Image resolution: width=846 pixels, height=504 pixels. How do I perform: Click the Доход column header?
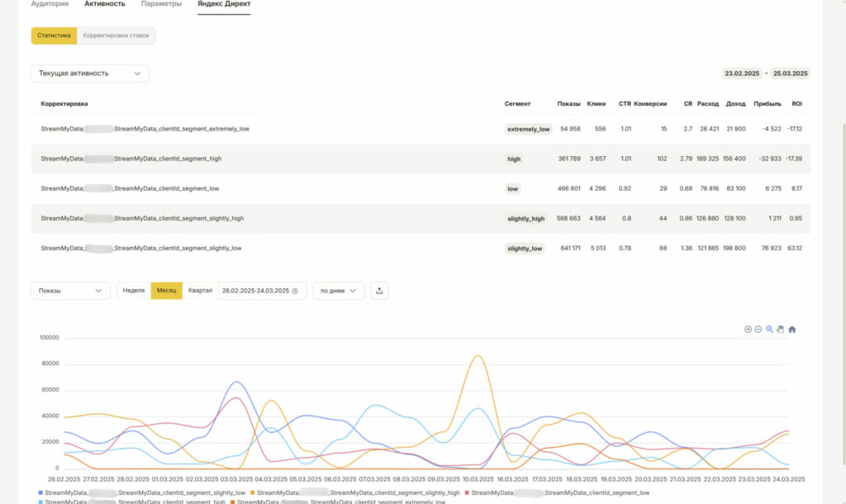pyautogui.click(x=735, y=103)
